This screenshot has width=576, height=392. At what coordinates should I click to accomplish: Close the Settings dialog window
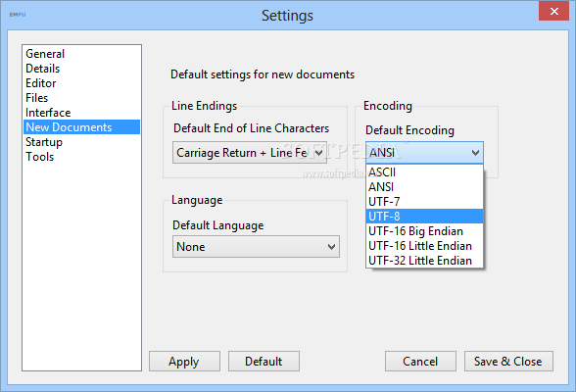click(x=553, y=11)
